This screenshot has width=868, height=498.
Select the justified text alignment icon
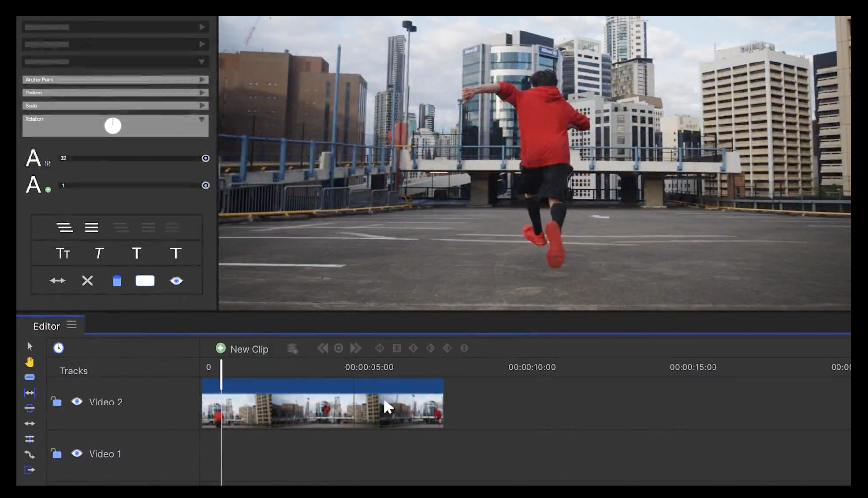92,227
